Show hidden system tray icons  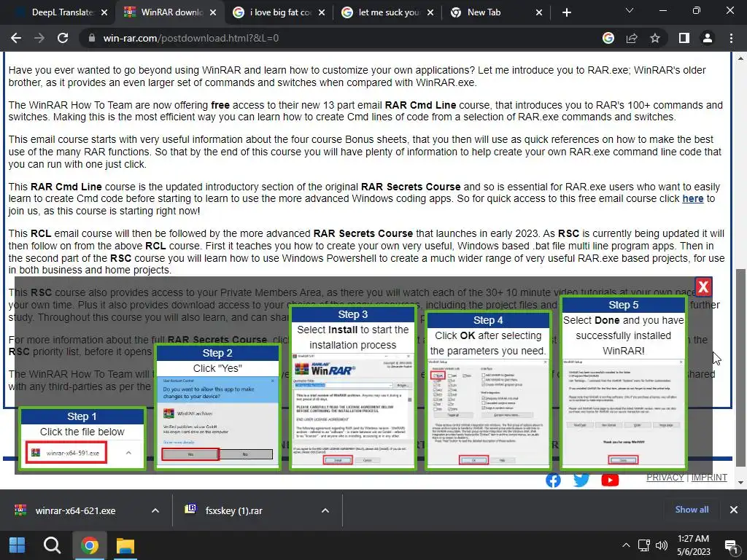tap(626, 545)
